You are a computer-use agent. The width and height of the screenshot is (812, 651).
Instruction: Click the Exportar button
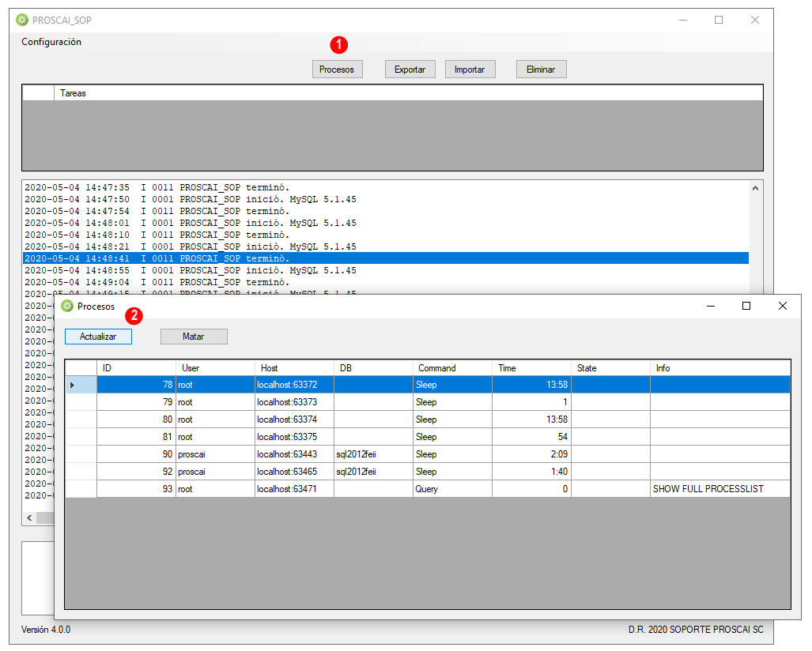pos(410,70)
